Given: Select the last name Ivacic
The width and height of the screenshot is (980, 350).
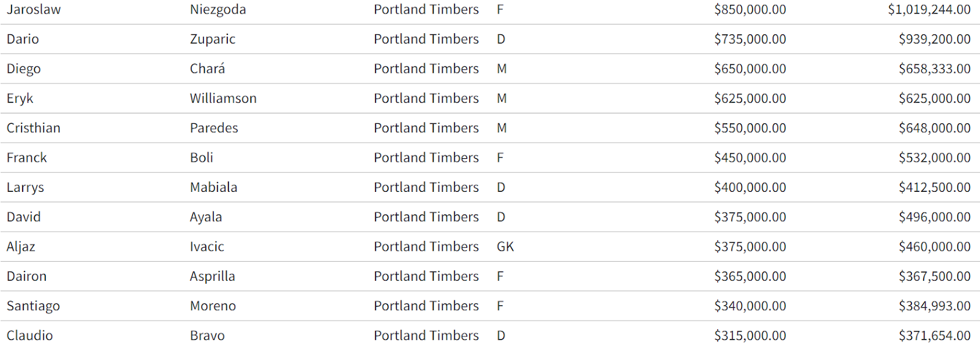Looking at the screenshot, I should [x=207, y=246].
